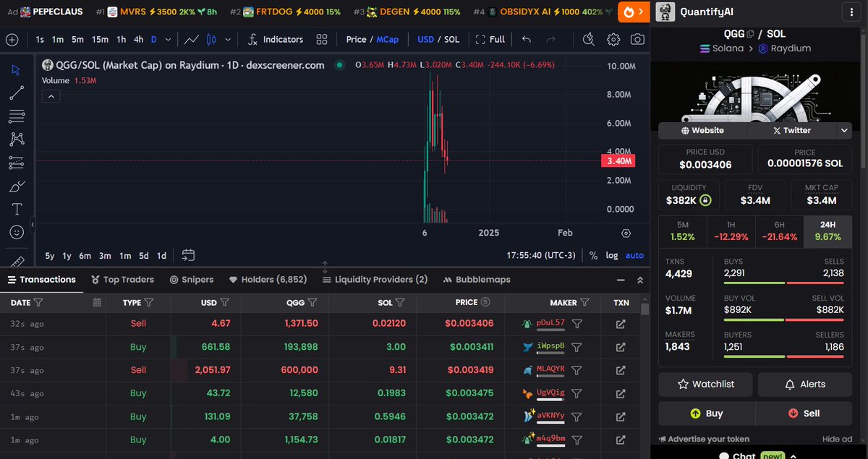Toggle the PRICE column dollar currency icon

(485, 302)
